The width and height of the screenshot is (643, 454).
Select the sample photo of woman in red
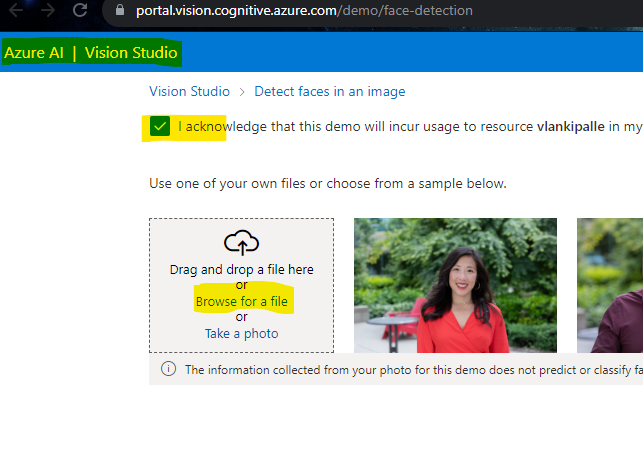(x=455, y=285)
